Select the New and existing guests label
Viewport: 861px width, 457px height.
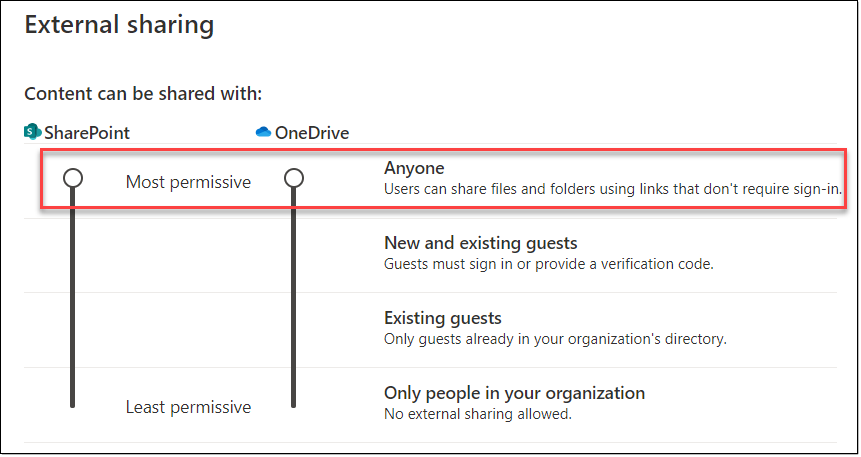(x=480, y=243)
